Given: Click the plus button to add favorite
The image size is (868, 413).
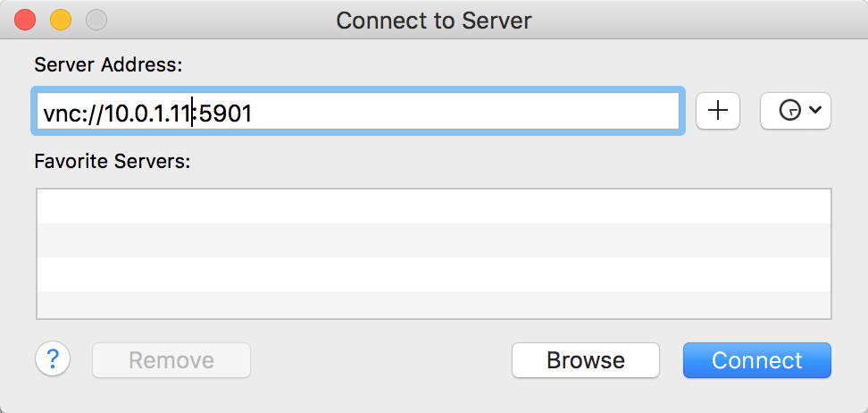Looking at the screenshot, I should point(718,111).
